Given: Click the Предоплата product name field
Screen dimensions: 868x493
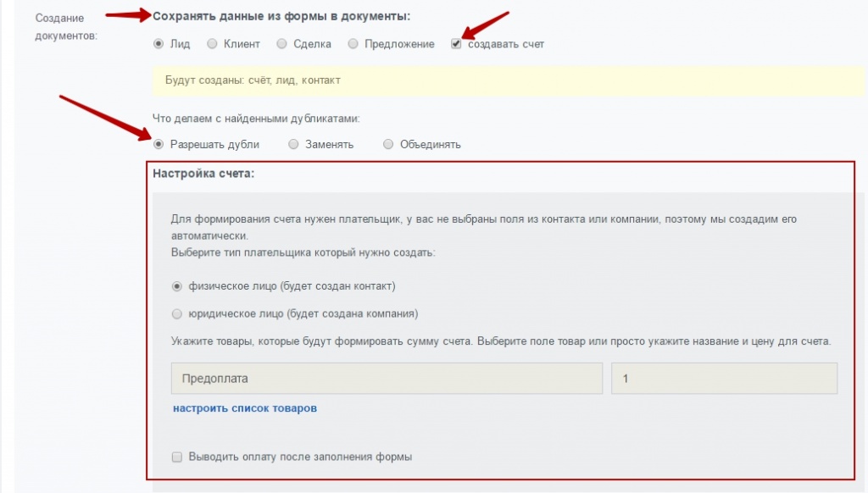Looking at the screenshot, I should 387,379.
